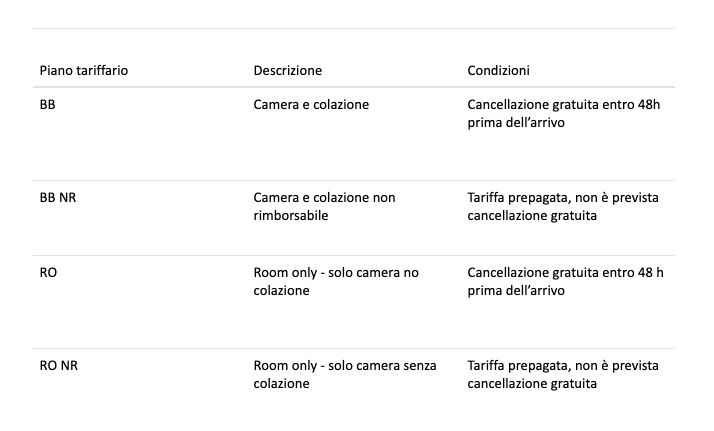Select the BB NR rate plan cell
Image resolution: width=714 pixels, height=431 pixels.
[58, 198]
